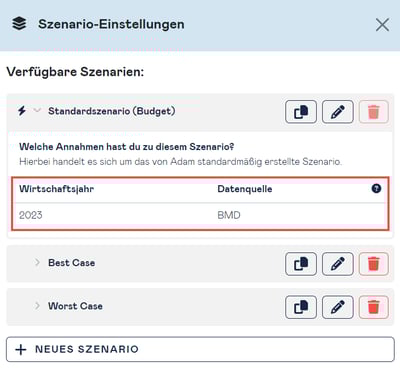Edit the Standardszenario (Budget) scenario
Viewport: 400px width, 368px height.
click(337, 112)
